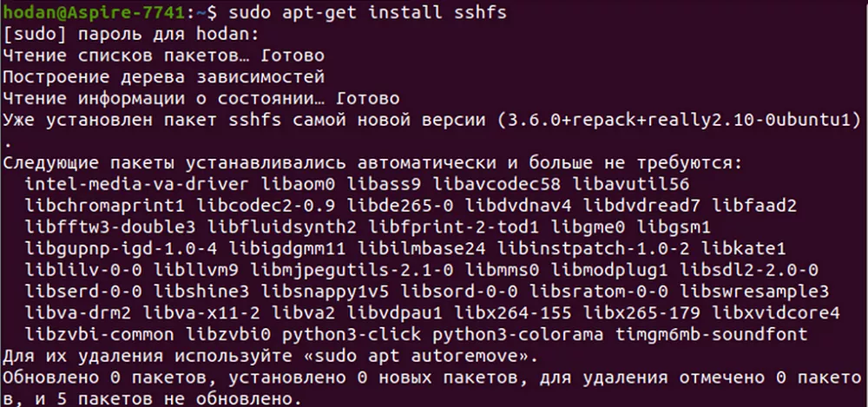Click the libmjpegutils-2.1-0 package name
This screenshot has height=407, width=868.
coord(352,271)
